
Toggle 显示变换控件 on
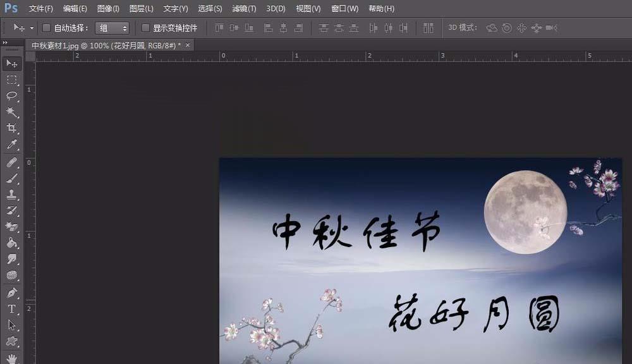[145, 28]
